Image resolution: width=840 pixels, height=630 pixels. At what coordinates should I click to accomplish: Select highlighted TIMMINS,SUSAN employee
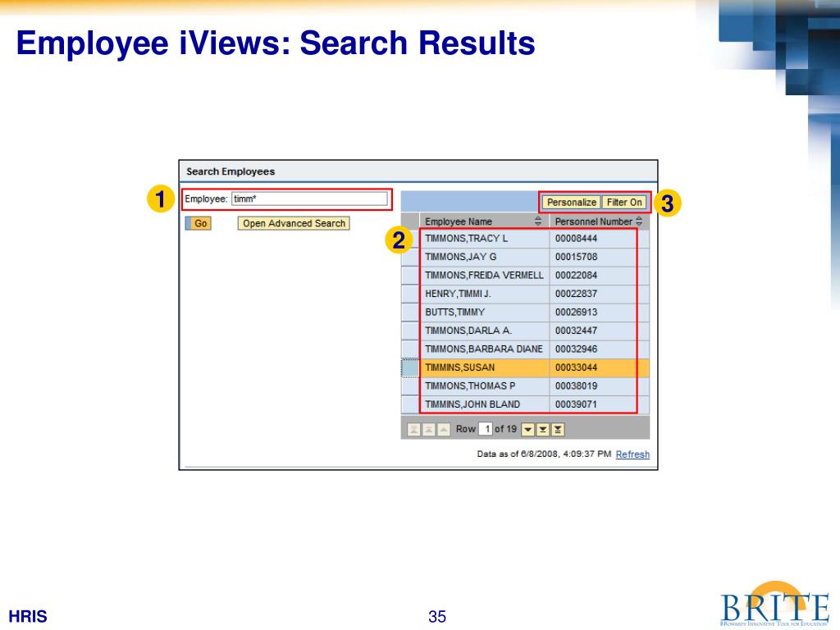(459, 367)
